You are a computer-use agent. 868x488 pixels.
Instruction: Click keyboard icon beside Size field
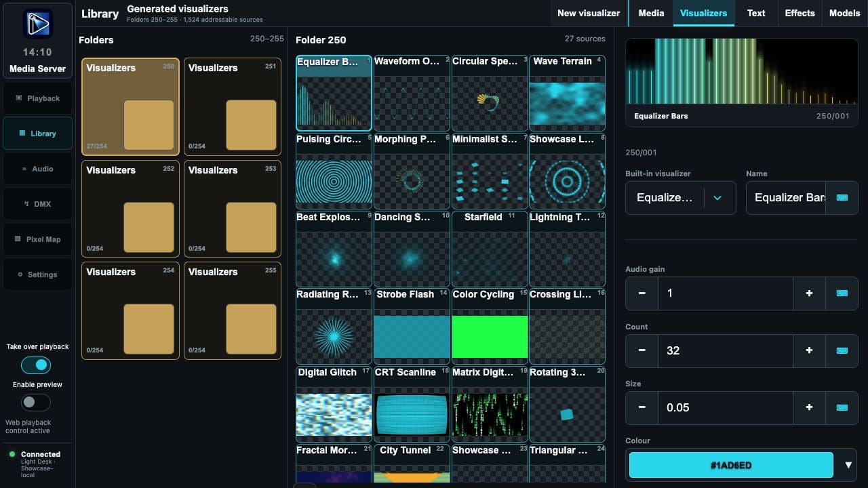(x=842, y=407)
